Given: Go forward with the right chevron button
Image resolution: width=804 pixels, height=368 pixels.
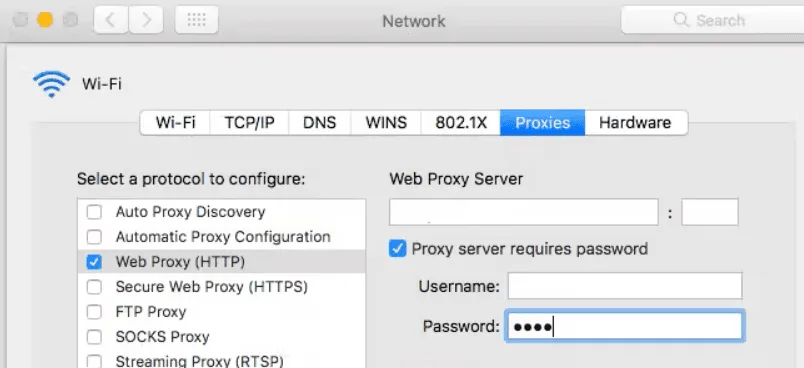Looking at the screenshot, I should pyautogui.click(x=146, y=20).
